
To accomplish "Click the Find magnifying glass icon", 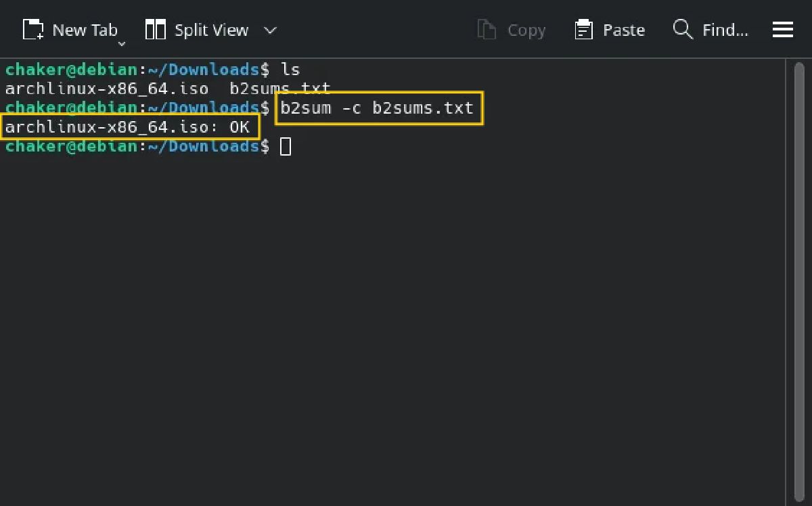I will [683, 30].
